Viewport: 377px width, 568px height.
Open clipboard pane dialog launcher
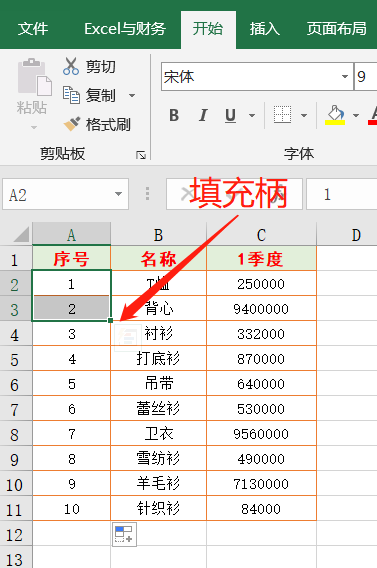[x=141, y=155]
